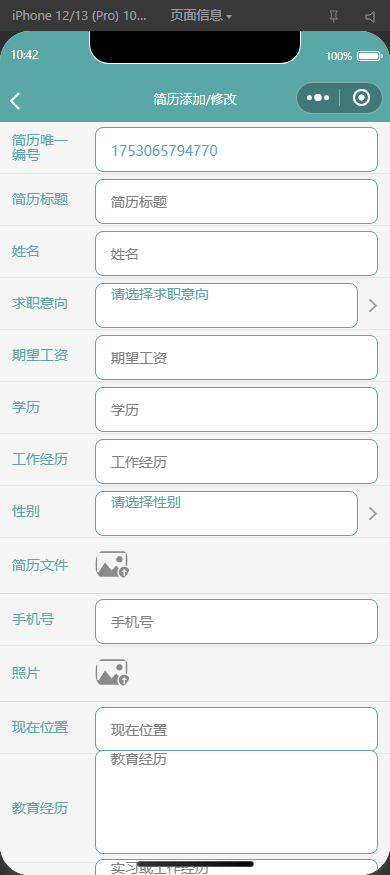Focus the 手机号 input field
390x875 pixels.
[x=237, y=622]
